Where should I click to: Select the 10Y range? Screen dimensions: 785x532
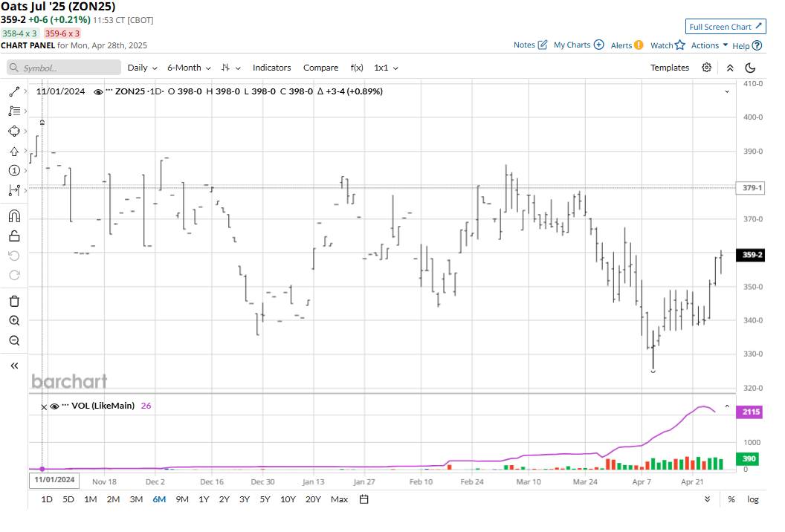pyautogui.click(x=288, y=499)
